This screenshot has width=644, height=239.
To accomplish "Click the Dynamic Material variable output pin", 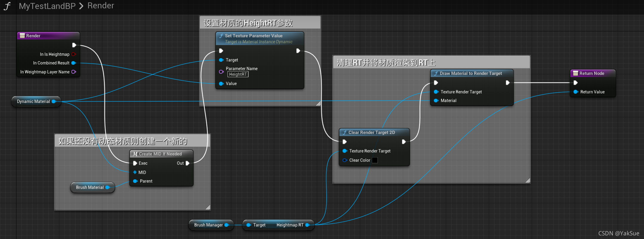I will click(x=54, y=101).
